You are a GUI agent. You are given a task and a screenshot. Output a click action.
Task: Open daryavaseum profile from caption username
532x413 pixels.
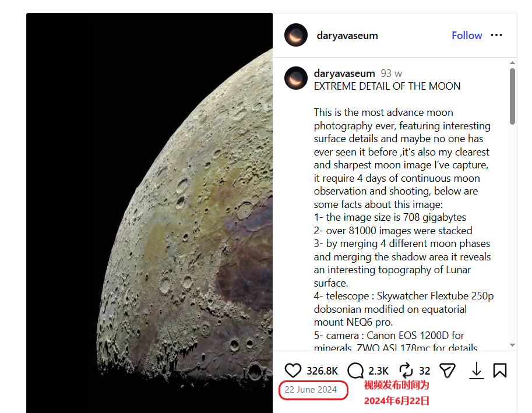(x=344, y=73)
